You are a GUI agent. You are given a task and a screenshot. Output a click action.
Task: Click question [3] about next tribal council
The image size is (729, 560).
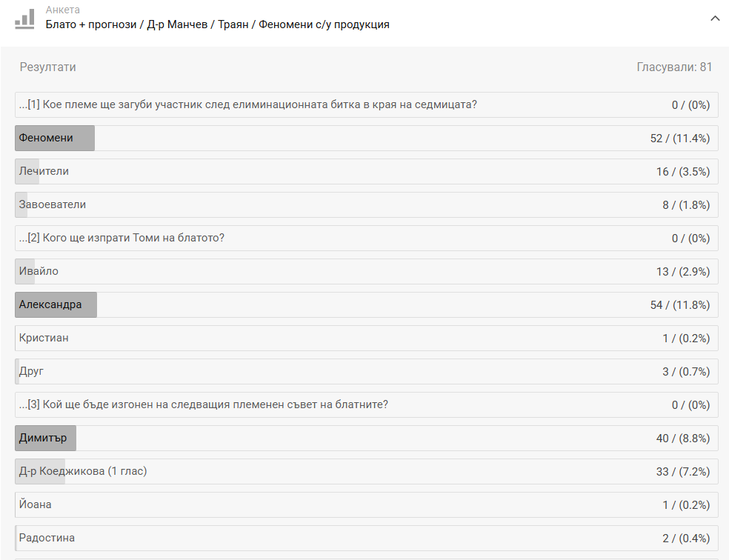coord(203,404)
